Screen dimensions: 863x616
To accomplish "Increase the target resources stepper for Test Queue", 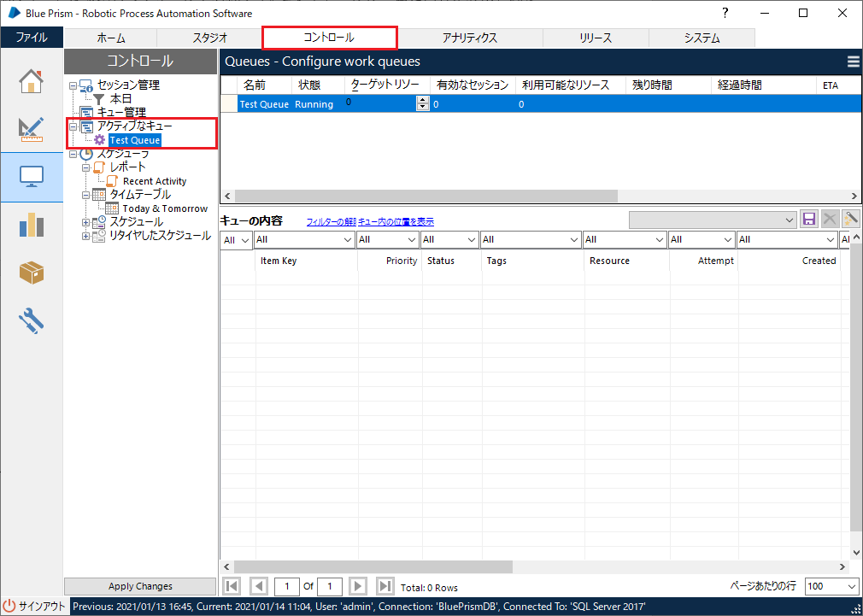I will 422,100.
